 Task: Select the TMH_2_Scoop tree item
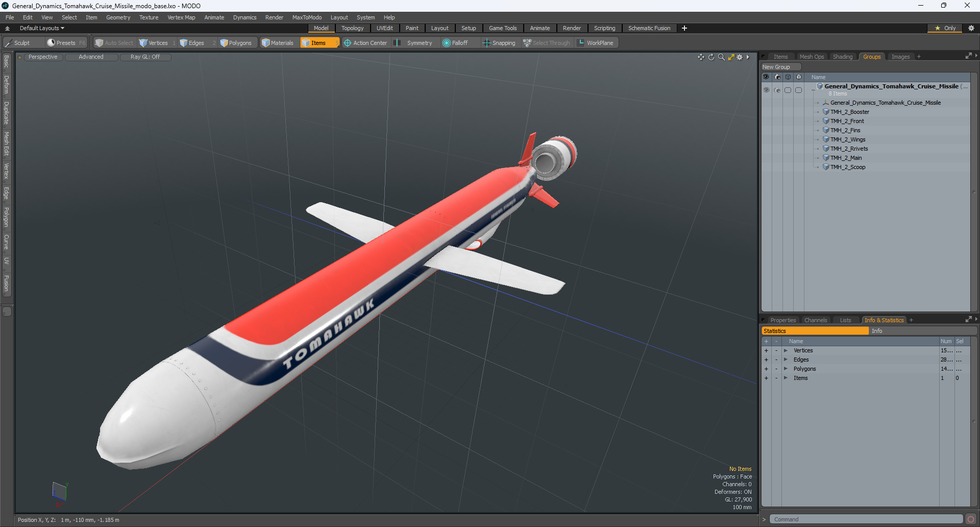(848, 167)
